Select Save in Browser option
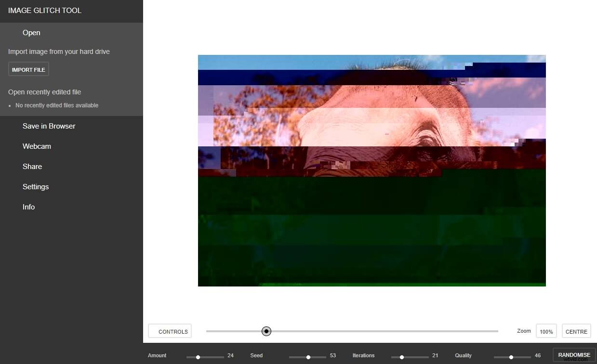The height and width of the screenshot is (364, 597). 49,126
